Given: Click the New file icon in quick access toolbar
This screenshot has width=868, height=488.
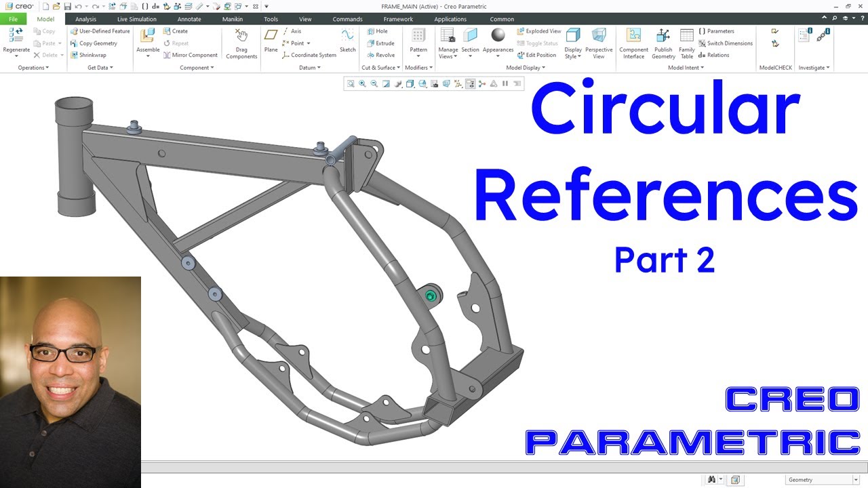Looking at the screenshot, I should [x=45, y=6].
